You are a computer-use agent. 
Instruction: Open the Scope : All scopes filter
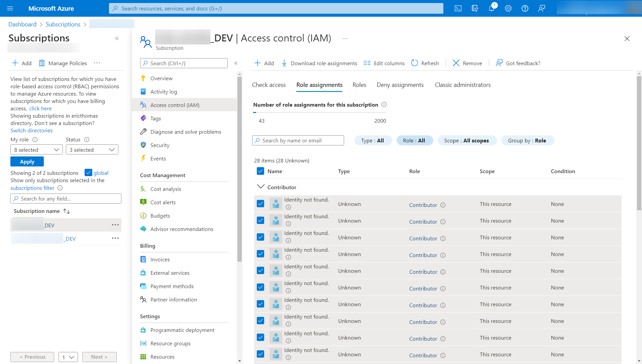467,141
